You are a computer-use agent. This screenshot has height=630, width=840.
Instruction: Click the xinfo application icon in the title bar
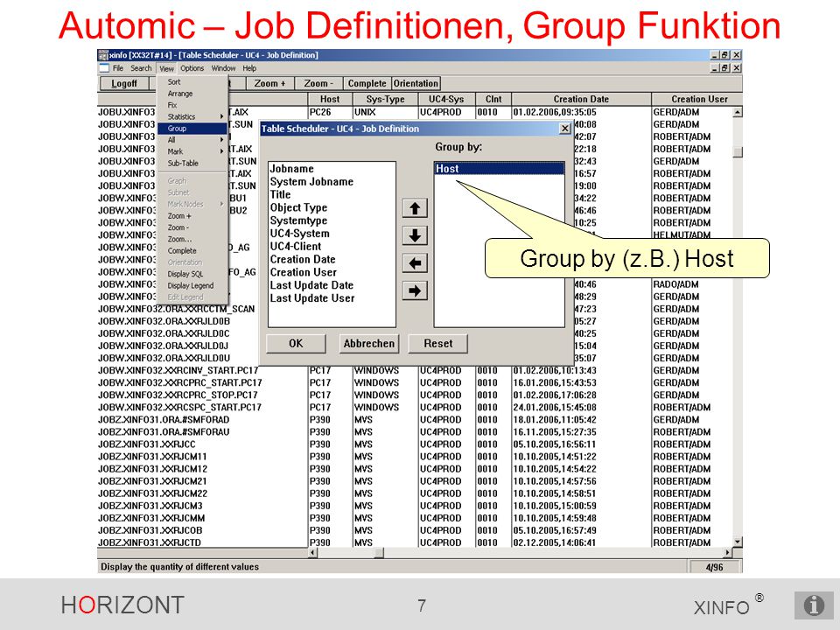coord(103,55)
